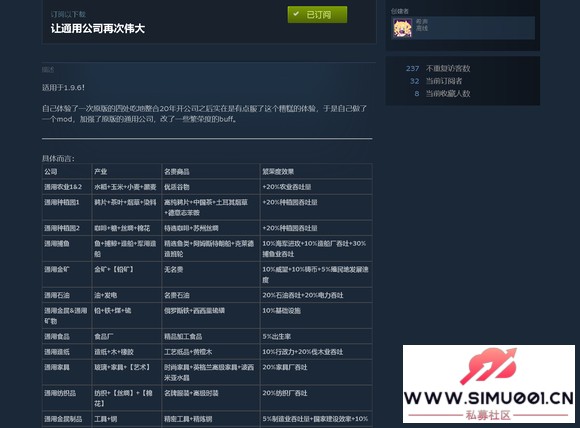Click the 5%出生率 cell
Viewport: 580px width, 428px height.
click(x=316, y=336)
